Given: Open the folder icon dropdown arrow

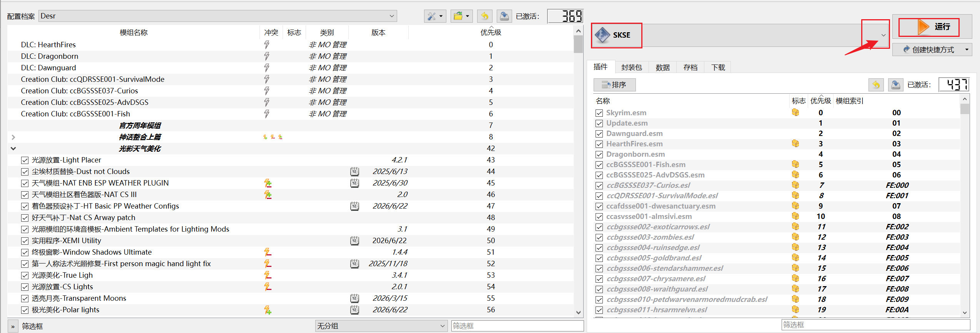Looking at the screenshot, I should [x=468, y=16].
